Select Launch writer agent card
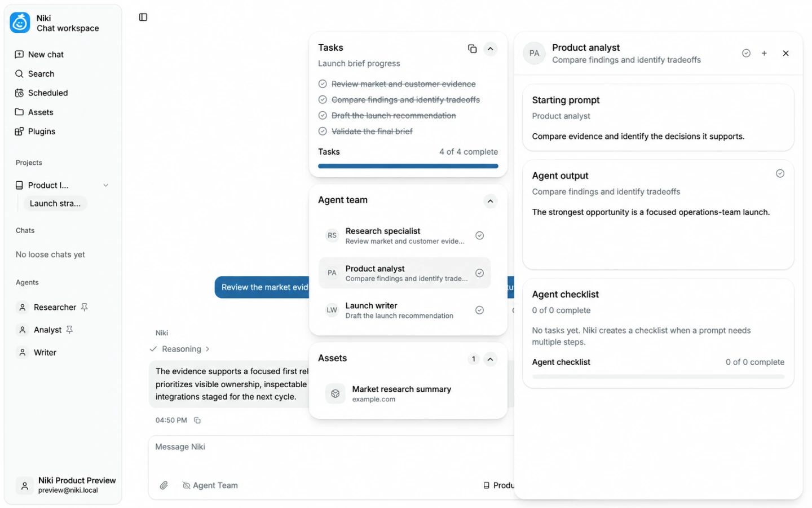Viewport: 812px width, 508px height. (404, 310)
